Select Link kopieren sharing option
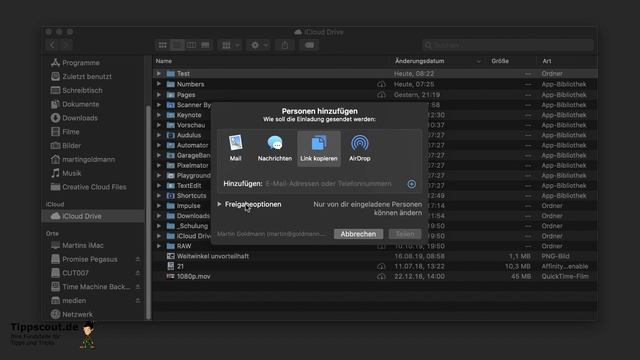This screenshot has height=360, width=640. [319, 148]
